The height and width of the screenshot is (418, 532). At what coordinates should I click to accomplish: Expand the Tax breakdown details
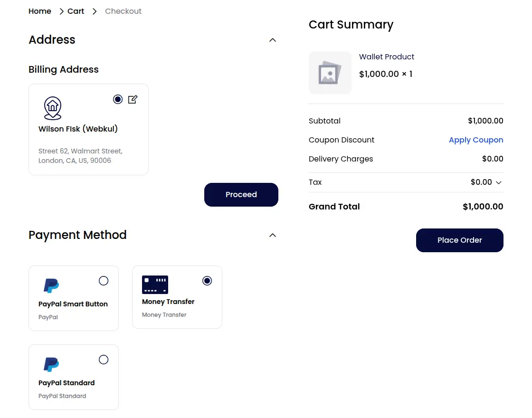click(499, 182)
